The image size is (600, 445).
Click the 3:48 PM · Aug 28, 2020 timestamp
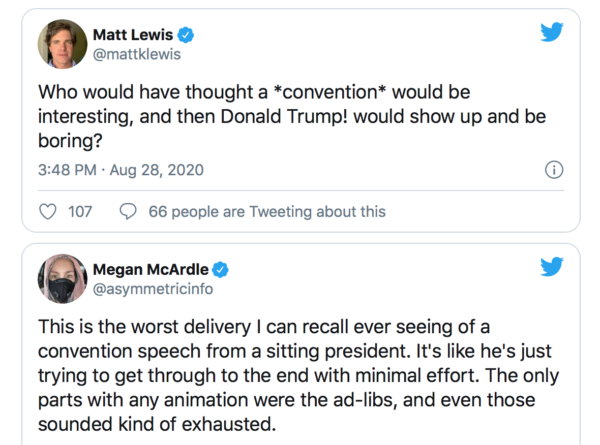click(x=120, y=170)
